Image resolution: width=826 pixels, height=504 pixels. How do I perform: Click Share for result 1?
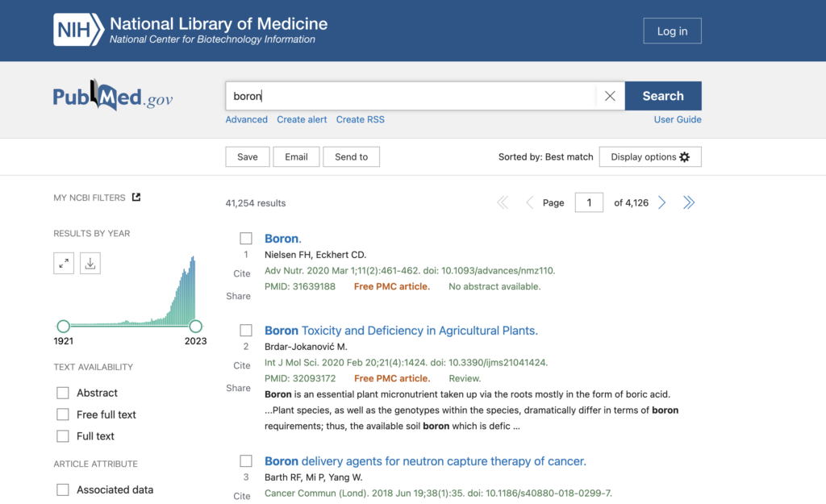point(238,296)
